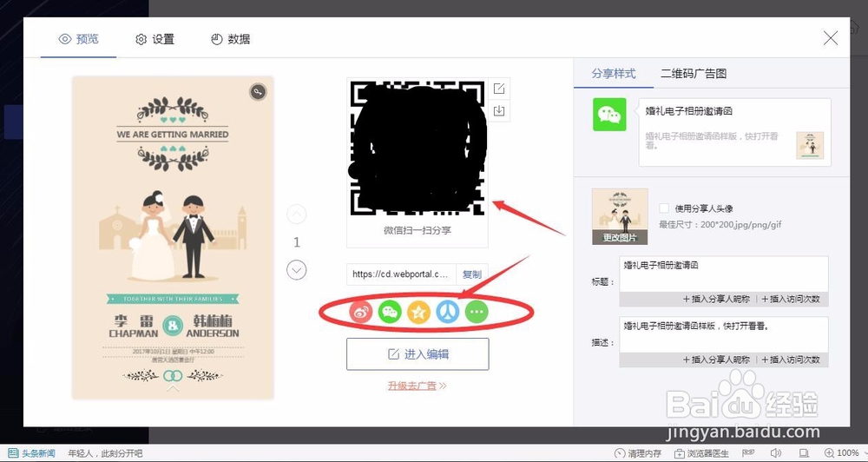Image resolution: width=868 pixels, height=462 pixels.
Task: Click the WeChat logo in share preview
Action: coord(609,115)
